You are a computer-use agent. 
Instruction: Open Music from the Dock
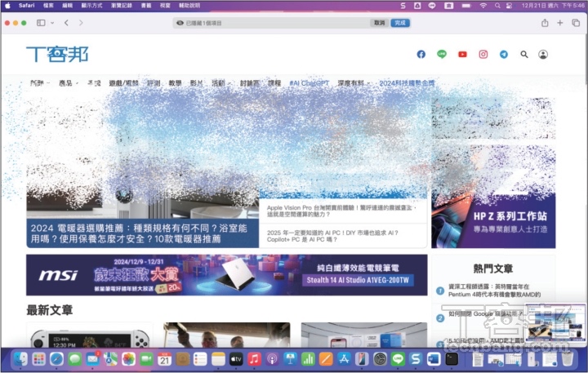click(x=254, y=359)
